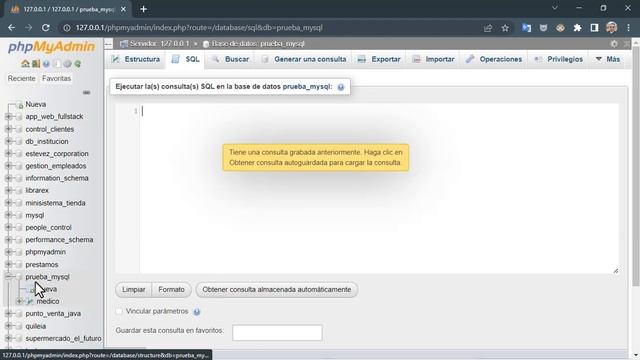Expand the medico table node

[x=19, y=302]
